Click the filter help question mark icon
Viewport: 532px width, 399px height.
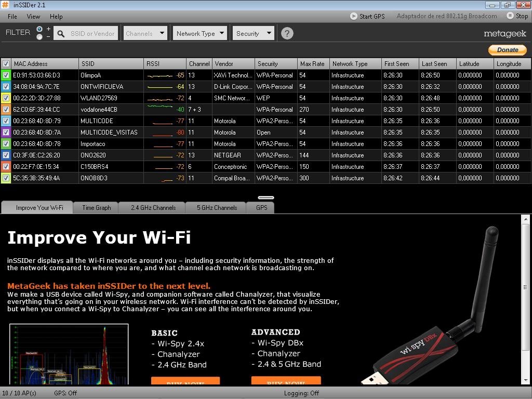pyautogui.click(x=287, y=33)
